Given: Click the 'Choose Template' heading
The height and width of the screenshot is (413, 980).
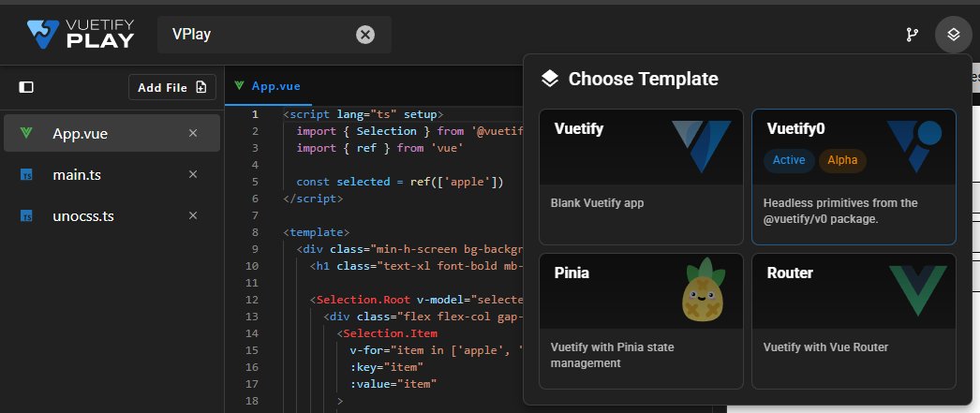Looking at the screenshot, I should 643,79.
